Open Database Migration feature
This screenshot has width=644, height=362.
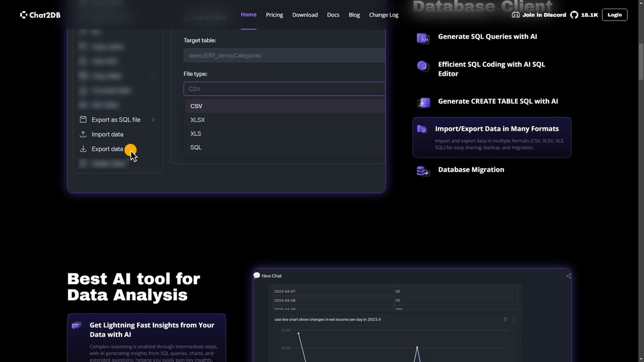pyautogui.click(x=471, y=169)
